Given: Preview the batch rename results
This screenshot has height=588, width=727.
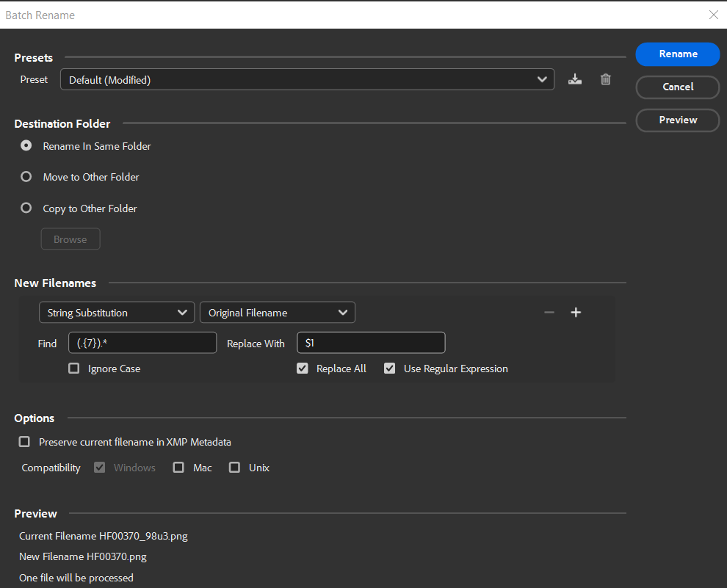Looking at the screenshot, I should 677,120.
